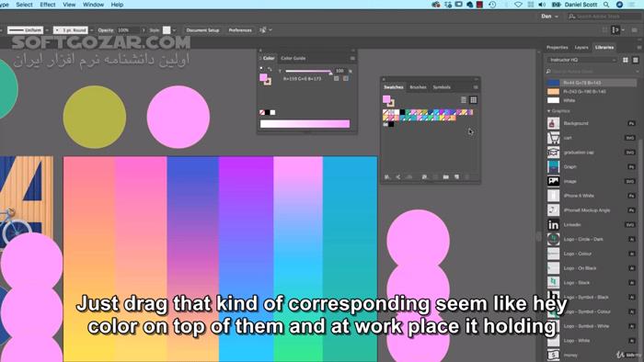Switch Libraries panel to grid view

(626, 60)
